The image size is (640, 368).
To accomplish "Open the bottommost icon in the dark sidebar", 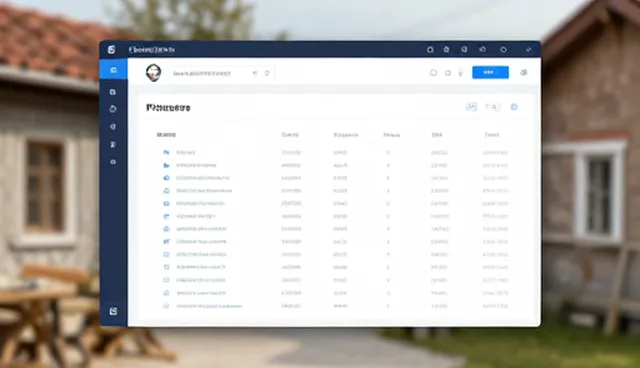I will (x=113, y=311).
